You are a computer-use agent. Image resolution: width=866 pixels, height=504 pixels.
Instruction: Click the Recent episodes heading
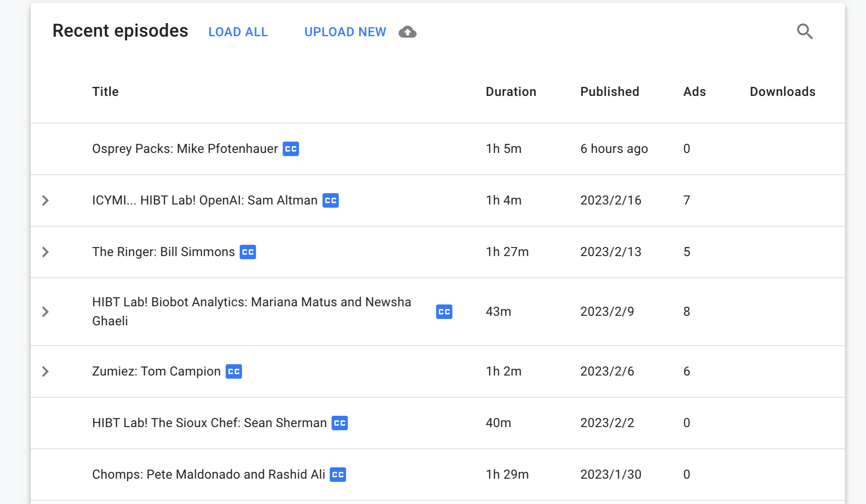point(120,31)
